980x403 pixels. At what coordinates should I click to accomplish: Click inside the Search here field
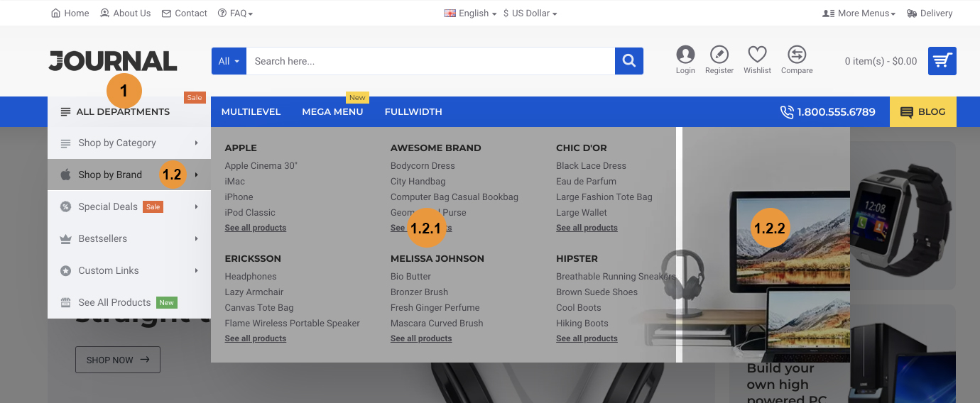coord(430,61)
